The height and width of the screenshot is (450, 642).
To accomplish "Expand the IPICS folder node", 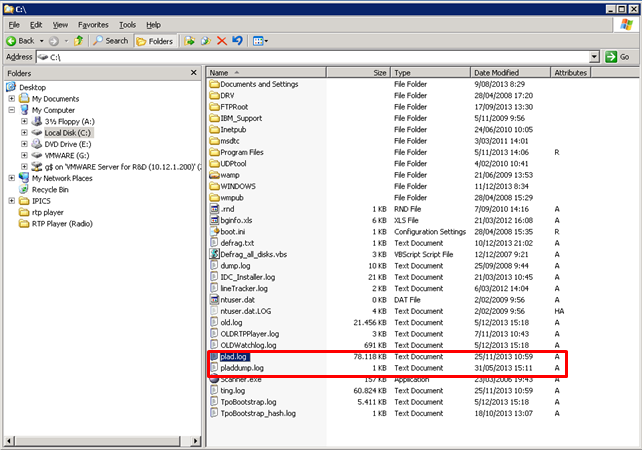I will coord(11,201).
